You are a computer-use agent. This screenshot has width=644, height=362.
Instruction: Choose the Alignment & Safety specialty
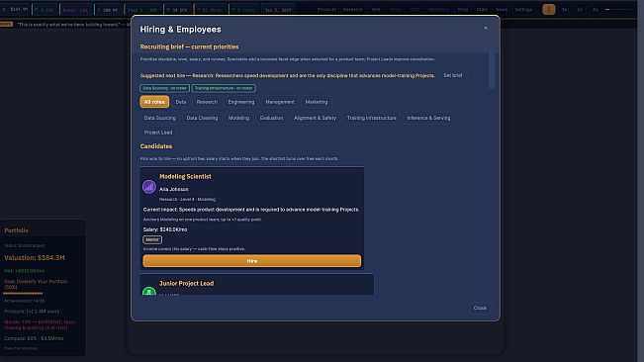315,118
